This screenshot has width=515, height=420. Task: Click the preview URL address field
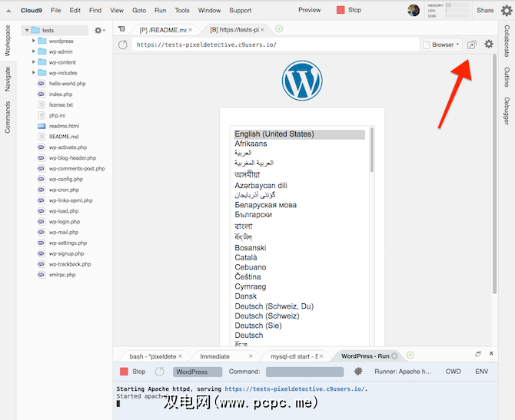(x=276, y=45)
